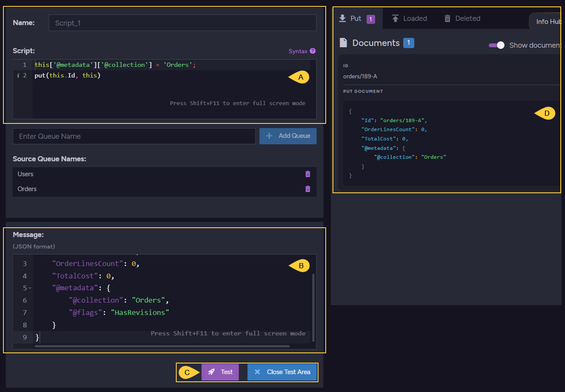Open the Loaded tab
565x392 pixels.
click(x=410, y=18)
